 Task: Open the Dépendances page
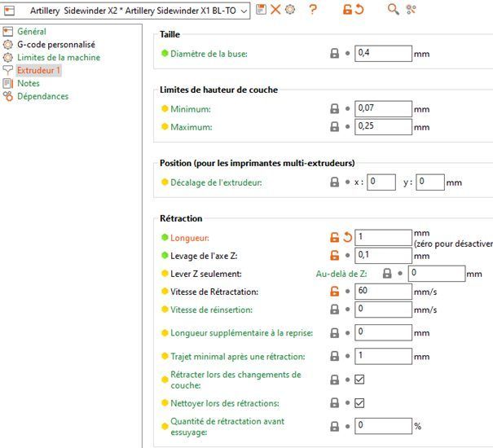pyautogui.click(x=42, y=96)
